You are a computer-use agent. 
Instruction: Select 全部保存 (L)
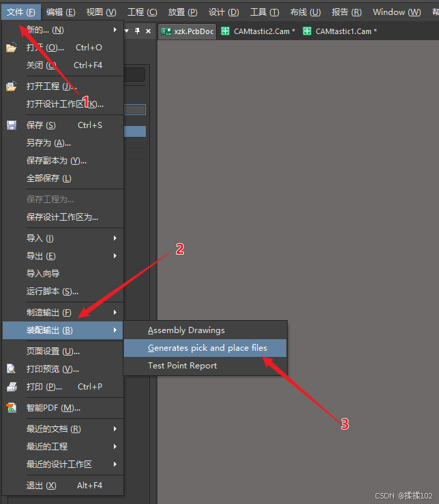pos(63,178)
